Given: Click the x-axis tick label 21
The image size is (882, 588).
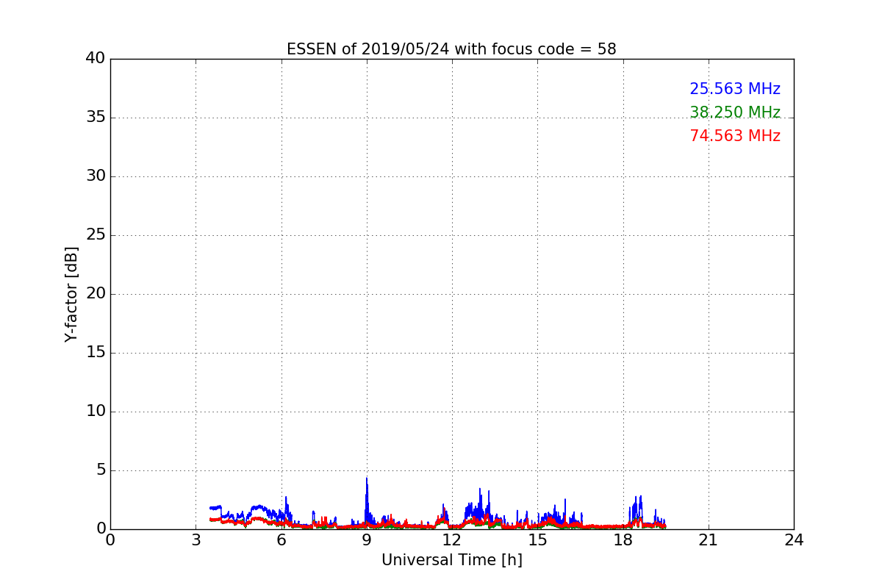Looking at the screenshot, I should pos(709,540).
